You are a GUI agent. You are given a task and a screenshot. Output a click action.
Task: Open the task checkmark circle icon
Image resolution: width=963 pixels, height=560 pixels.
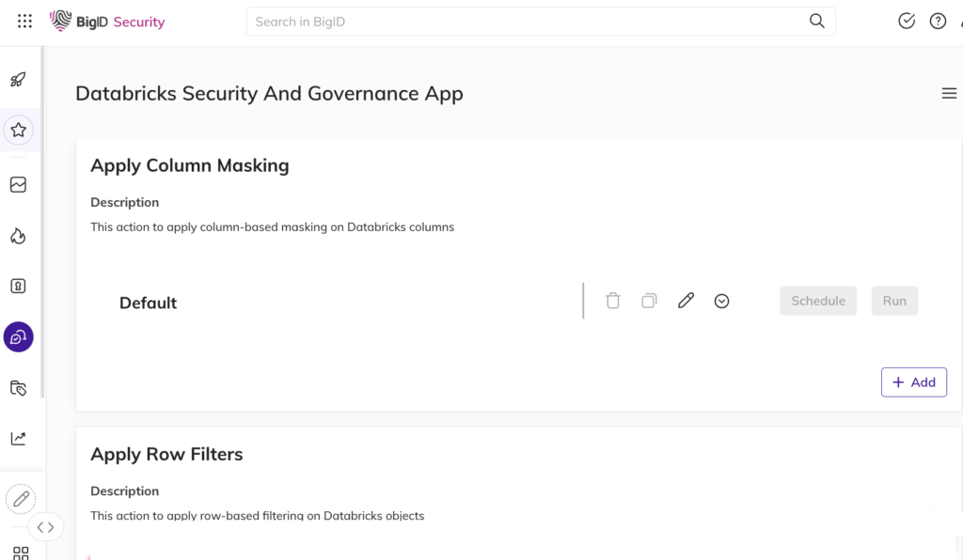pyautogui.click(x=907, y=21)
